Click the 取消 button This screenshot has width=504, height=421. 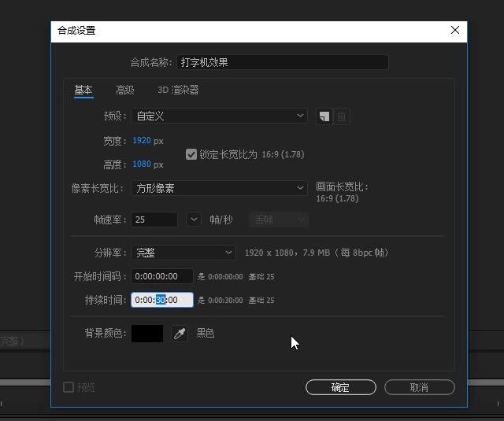[420, 387]
